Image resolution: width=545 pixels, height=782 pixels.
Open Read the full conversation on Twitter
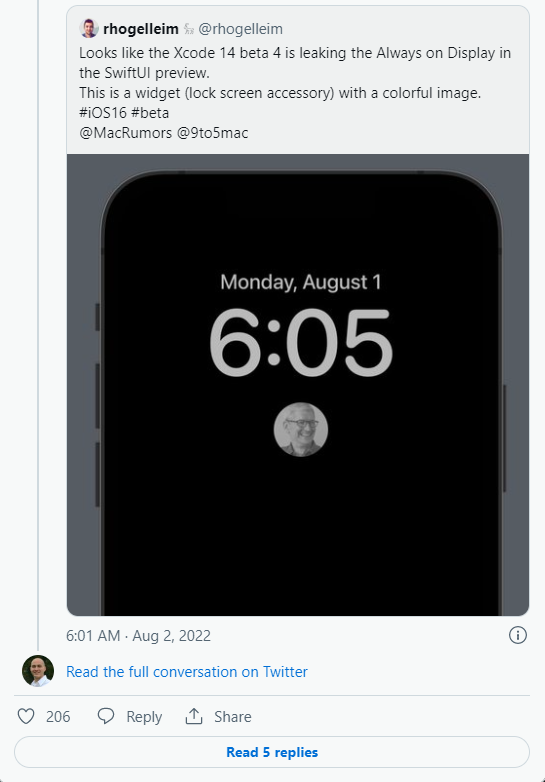(x=187, y=672)
